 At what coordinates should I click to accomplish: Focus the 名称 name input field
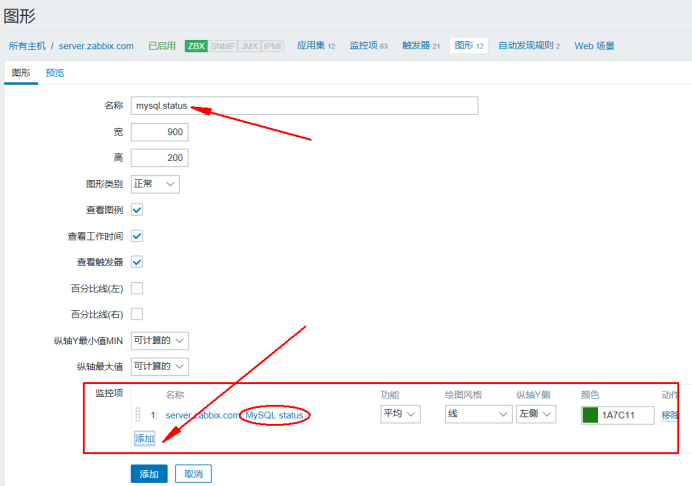click(305, 106)
